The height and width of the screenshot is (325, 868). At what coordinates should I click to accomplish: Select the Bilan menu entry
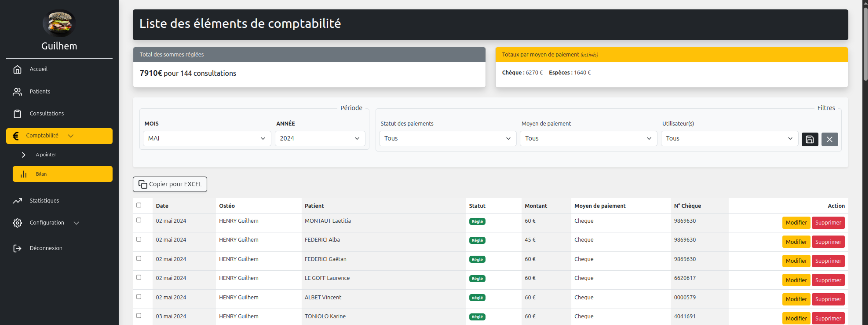coord(63,174)
